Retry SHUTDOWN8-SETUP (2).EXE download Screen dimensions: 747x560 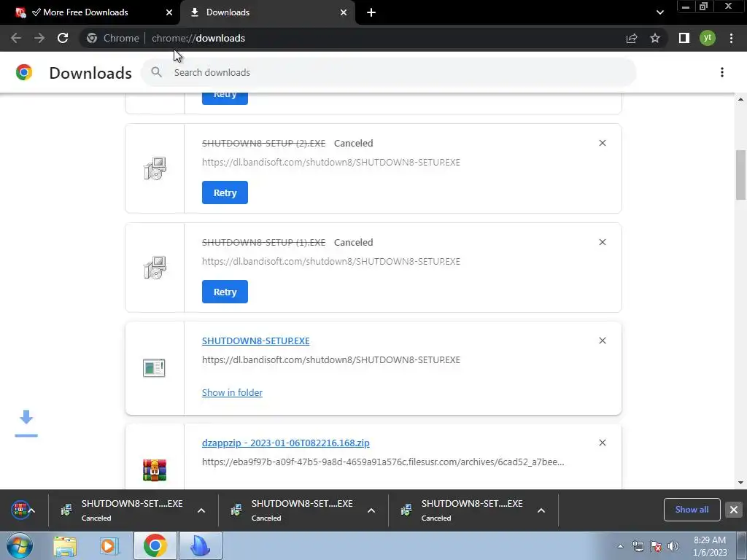(x=225, y=192)
